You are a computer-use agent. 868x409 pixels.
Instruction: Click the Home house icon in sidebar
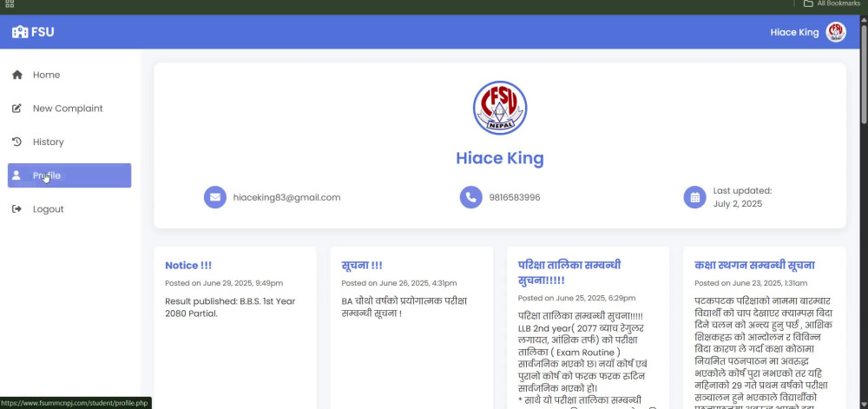click(17, 75)
